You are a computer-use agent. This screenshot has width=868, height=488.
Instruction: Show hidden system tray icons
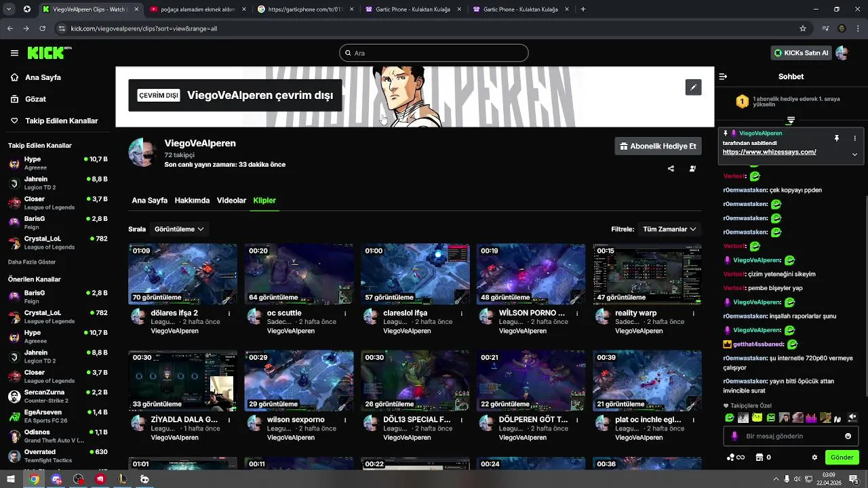[776, 479]
